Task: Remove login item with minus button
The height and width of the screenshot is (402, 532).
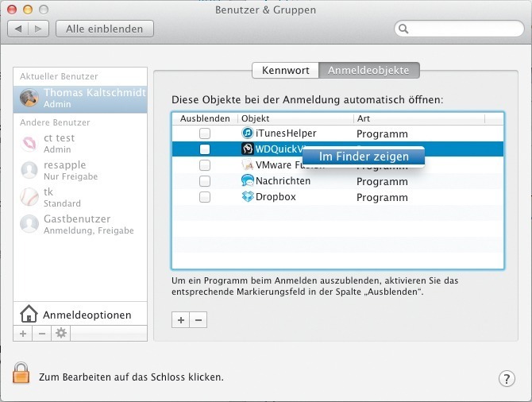Action: click(x=199, y=320)
